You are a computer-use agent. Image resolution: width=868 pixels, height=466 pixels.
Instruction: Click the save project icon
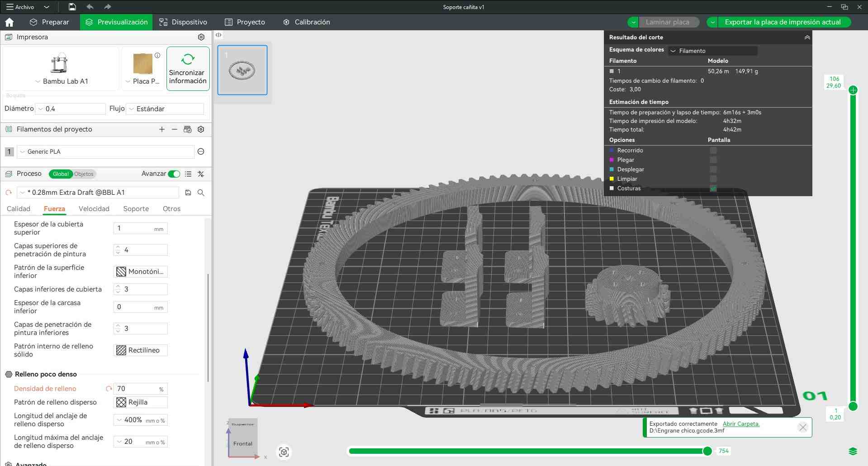(x=72, y=7)
